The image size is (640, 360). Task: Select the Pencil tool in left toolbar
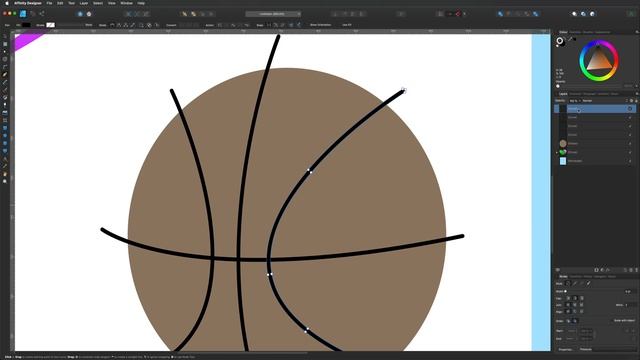pos(5,82)
